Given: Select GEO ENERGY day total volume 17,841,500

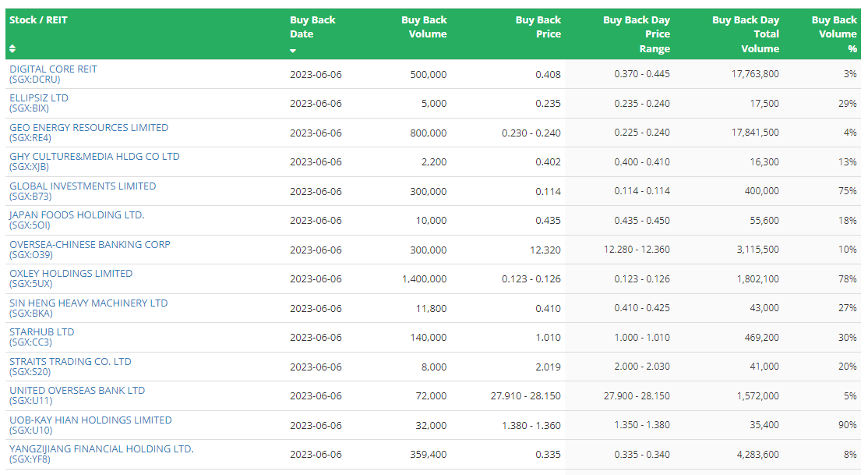Looking at the screenshot, I should [755, 133].
